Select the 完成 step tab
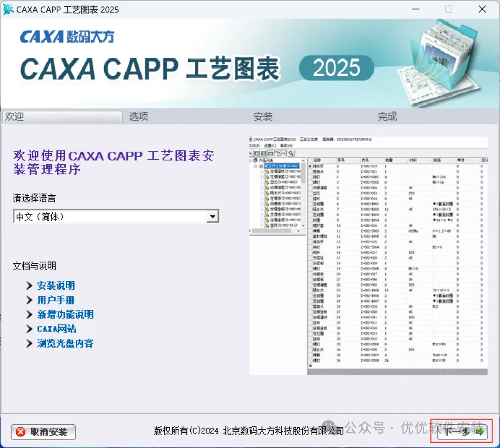Image resolution: width=500 pixels, height=448 pixels. pos(387,116)
